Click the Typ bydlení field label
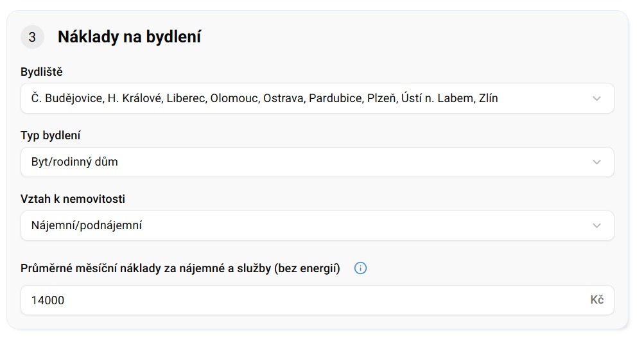This screenshot has height=337, width=644. tap(51, 135)
